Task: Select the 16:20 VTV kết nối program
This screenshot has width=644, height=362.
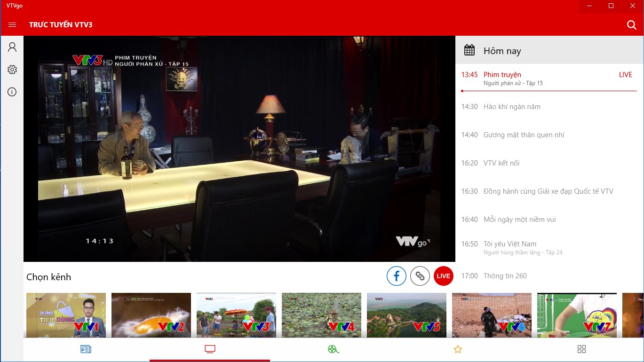Action: [549, 163]
